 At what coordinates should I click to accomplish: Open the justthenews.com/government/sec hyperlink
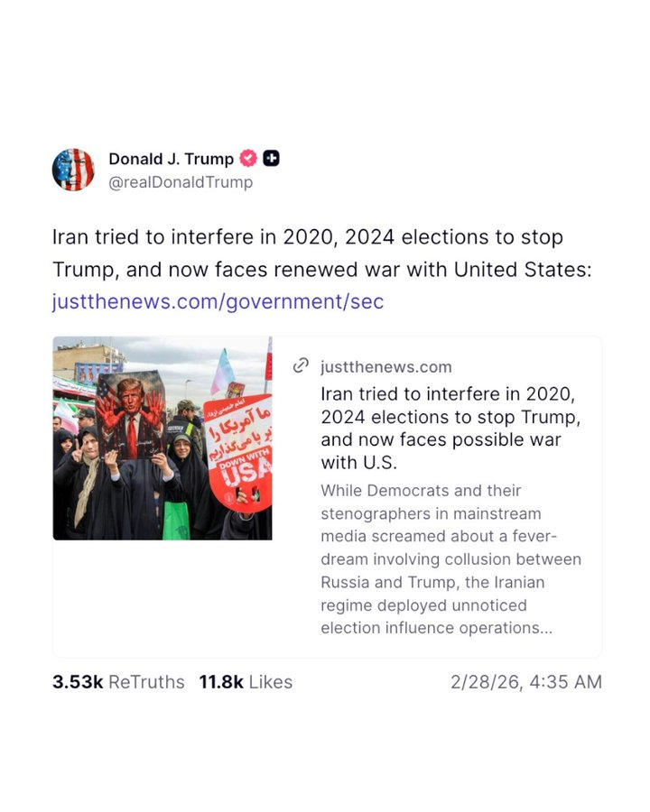coord(218,301)
